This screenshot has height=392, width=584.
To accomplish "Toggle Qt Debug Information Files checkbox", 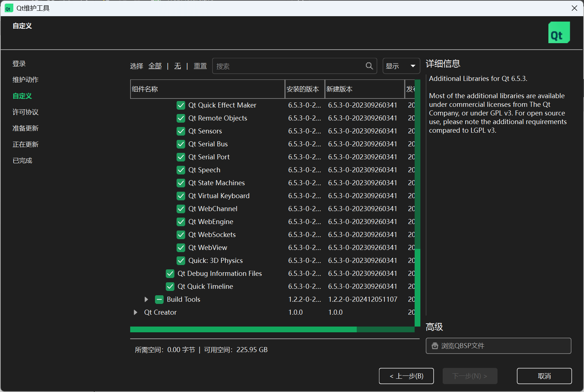I will click(x=170, y=274).
